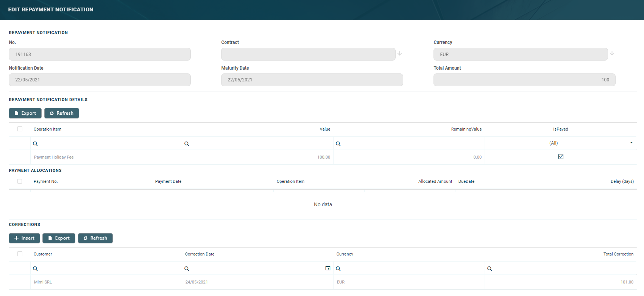Click search icon in Total Correction filter
644x296 pixels.
(x=490, y=269)
